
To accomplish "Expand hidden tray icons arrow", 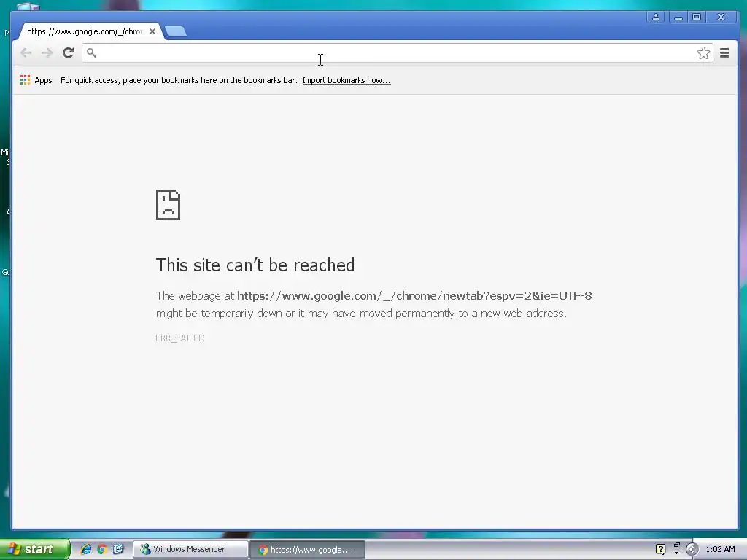I will 692,549.
